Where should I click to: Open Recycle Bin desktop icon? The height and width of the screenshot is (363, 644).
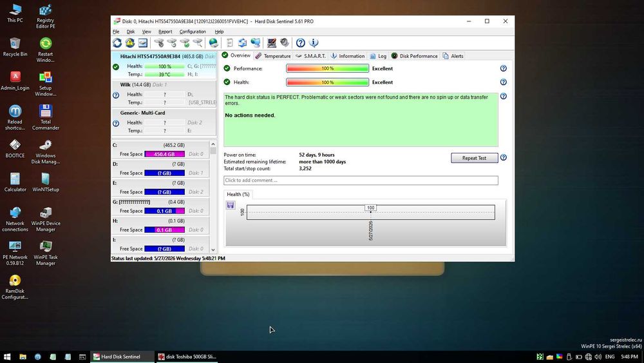tap(15, 47)
